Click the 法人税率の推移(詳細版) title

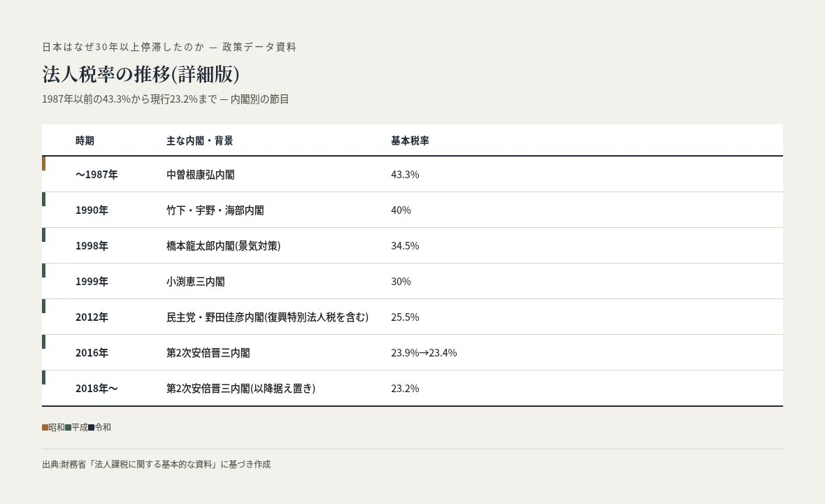pos(141,74)
